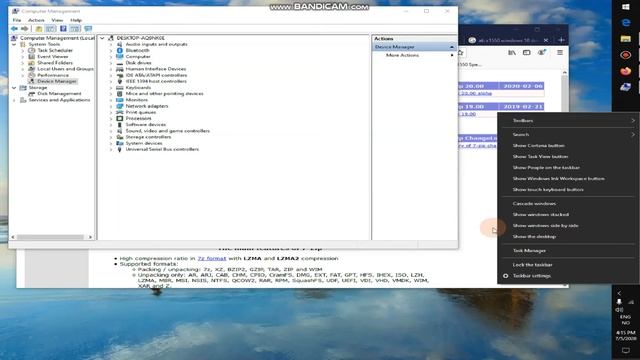Select Show the desktop
640x360 pixels.
568,236
